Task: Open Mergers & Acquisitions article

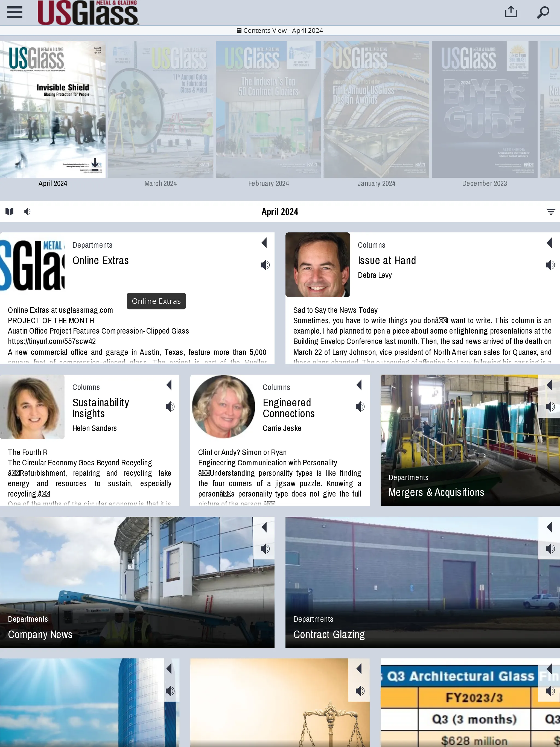Action: [436, 492]
